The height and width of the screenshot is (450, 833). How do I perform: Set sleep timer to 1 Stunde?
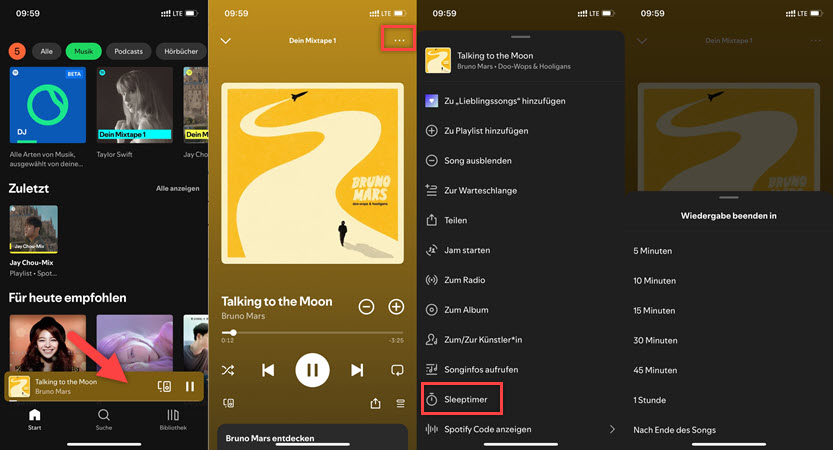[649, 400]
